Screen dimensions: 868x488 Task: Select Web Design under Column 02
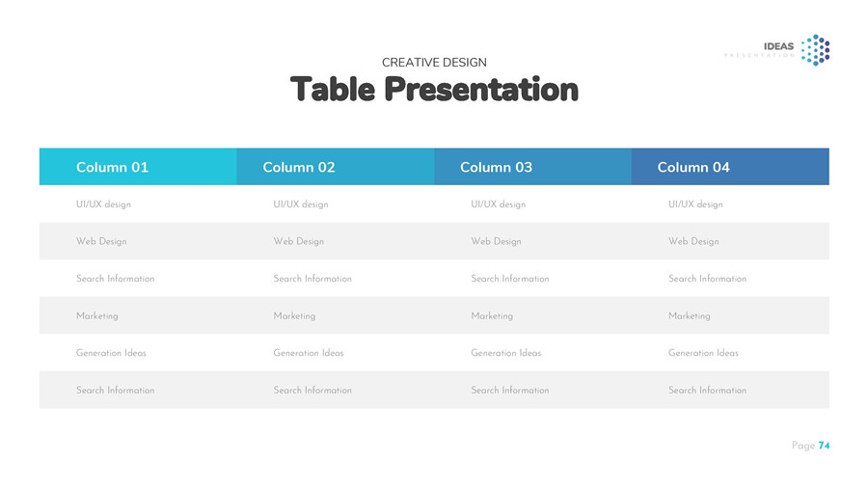299,241
